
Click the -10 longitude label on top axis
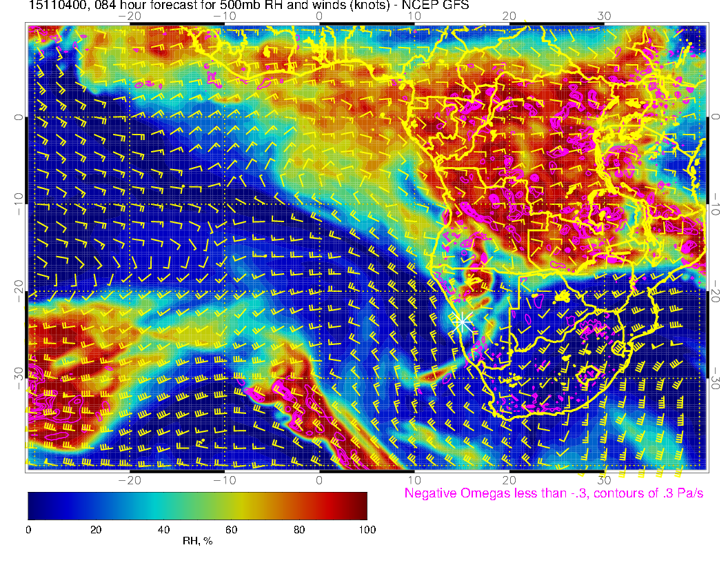pos(224,16)
